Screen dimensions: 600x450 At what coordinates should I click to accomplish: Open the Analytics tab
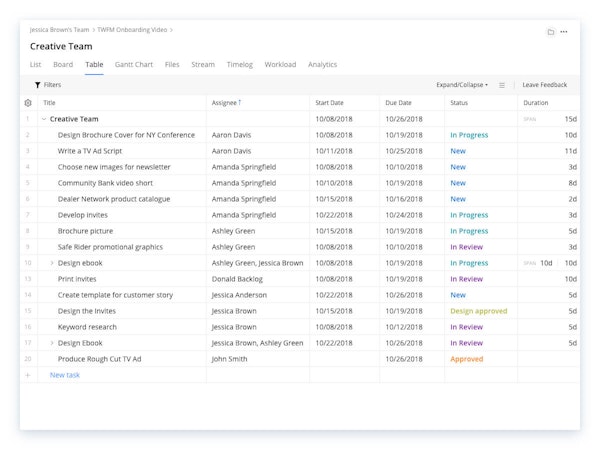coord(323,64)
